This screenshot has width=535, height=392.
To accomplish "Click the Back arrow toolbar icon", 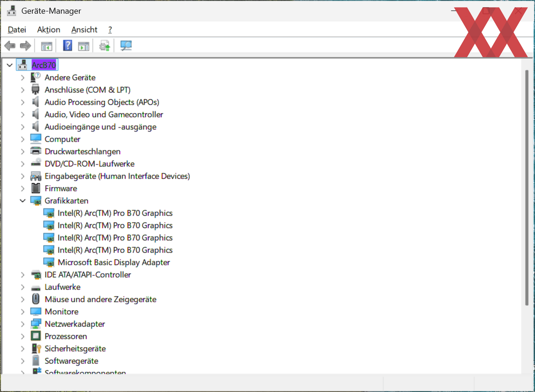I will 10,46.
